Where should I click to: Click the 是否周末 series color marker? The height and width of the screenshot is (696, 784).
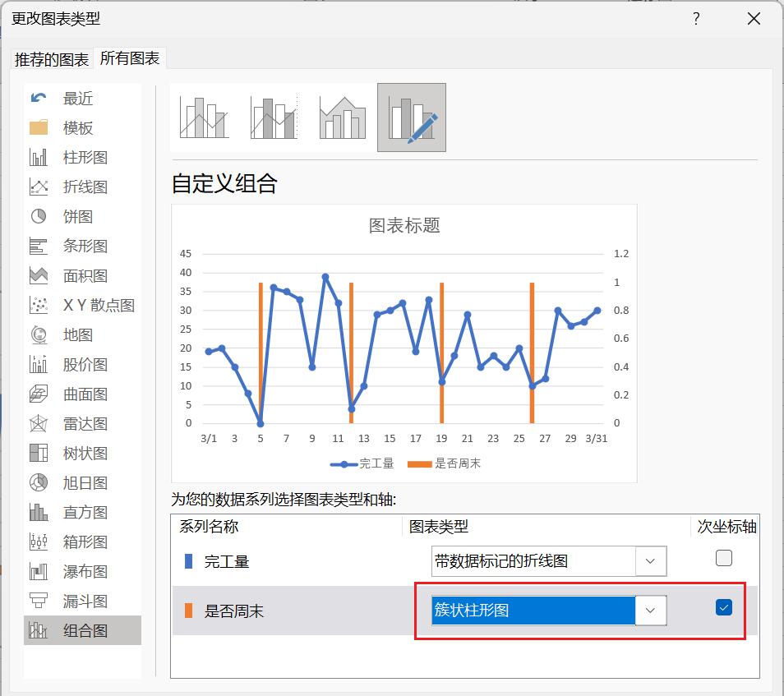188,611
